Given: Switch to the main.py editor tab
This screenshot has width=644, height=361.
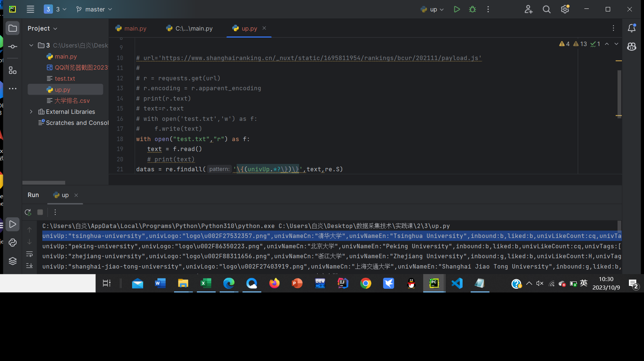Looking at the screenshot, I should pos(131,28).
